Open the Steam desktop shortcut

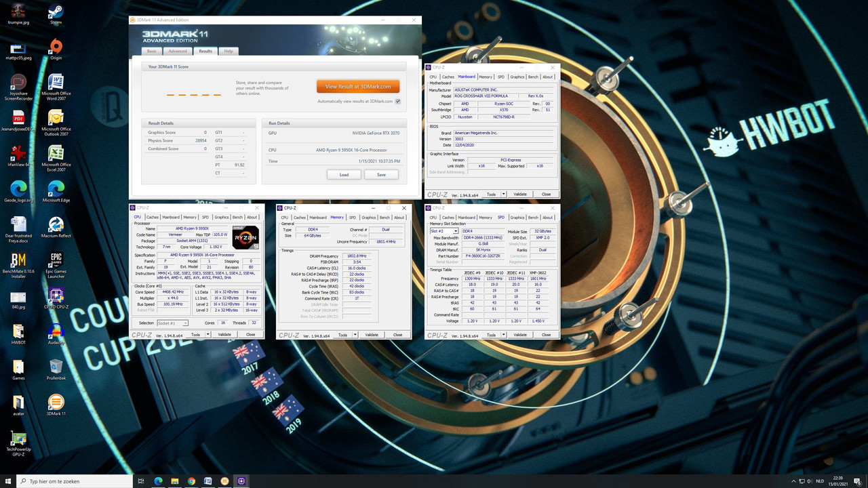pos(56,15)
